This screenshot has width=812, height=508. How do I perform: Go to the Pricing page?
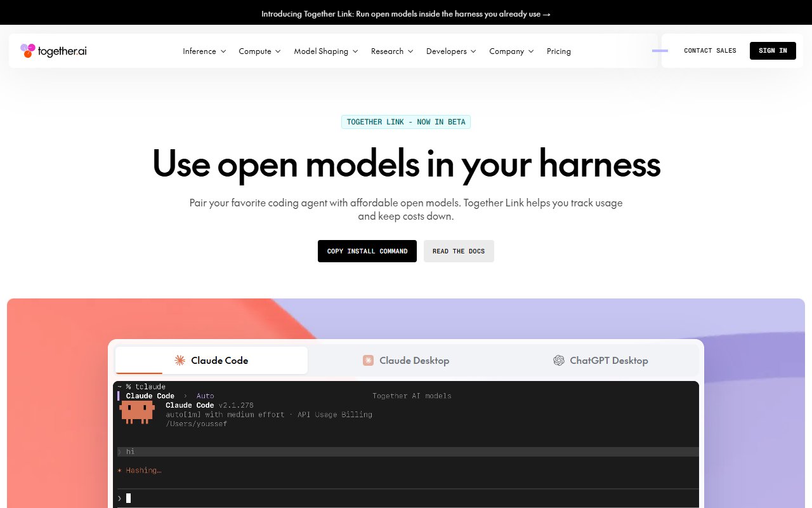pos(559,51)
